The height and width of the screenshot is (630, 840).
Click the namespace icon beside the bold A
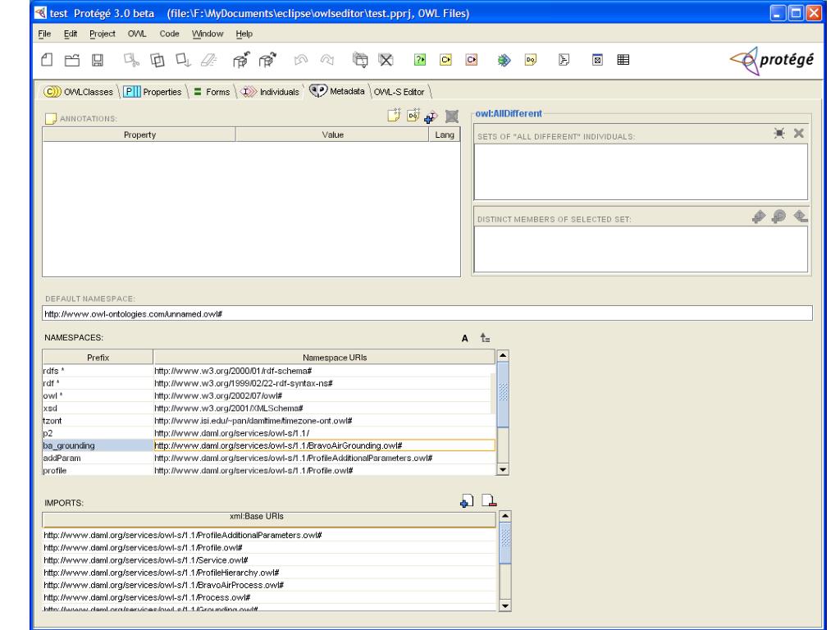(485, 337)
